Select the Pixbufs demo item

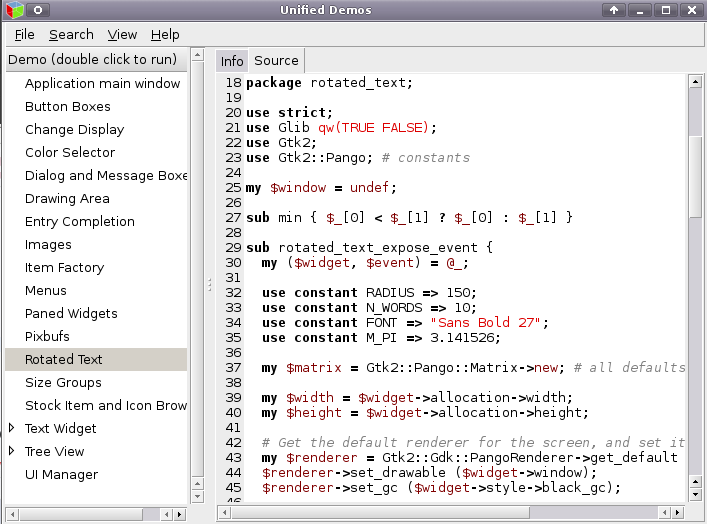[48, 336]
